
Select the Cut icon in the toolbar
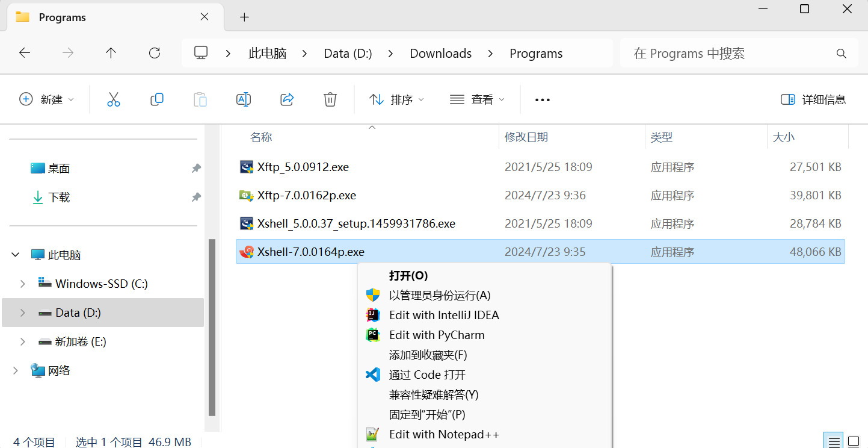coord(114,99)
